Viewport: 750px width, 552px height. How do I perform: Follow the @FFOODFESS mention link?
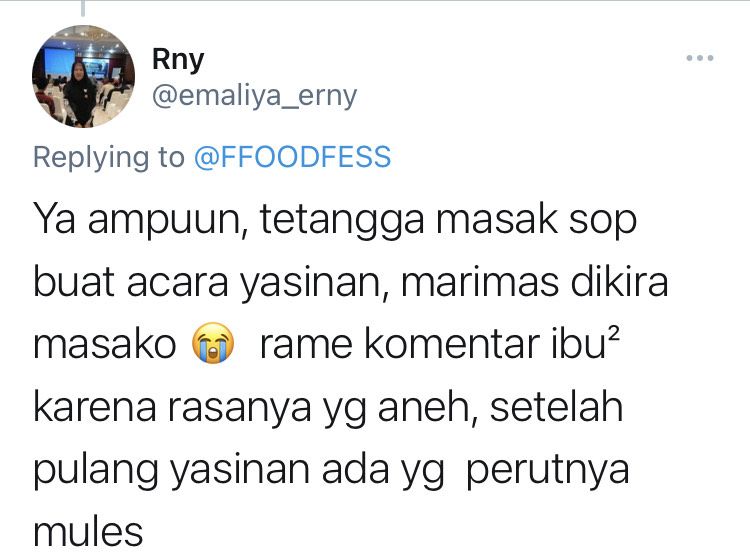pyautogui.click(x=292, y=157)
